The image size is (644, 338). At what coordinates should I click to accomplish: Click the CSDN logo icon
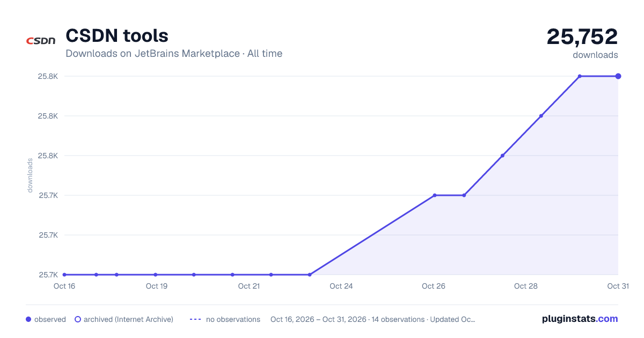[41, 41]
